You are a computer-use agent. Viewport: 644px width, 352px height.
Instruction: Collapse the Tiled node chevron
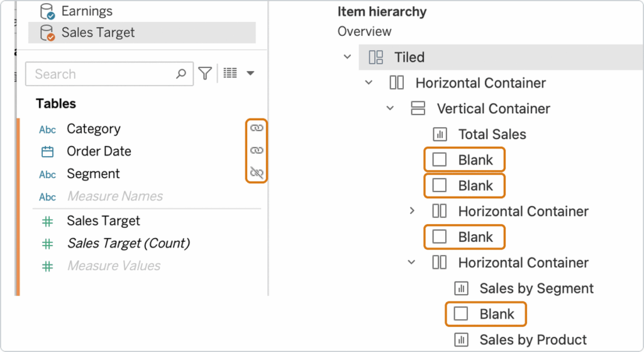(347, 57)
